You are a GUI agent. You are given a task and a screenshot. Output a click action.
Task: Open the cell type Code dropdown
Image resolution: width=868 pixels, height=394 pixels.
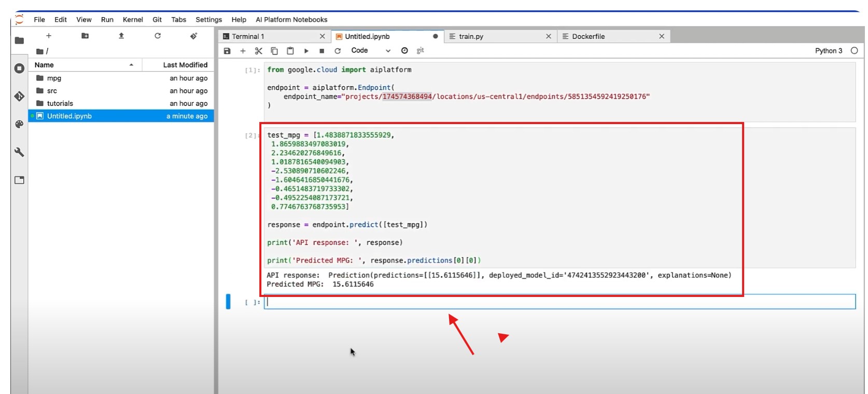370,51
